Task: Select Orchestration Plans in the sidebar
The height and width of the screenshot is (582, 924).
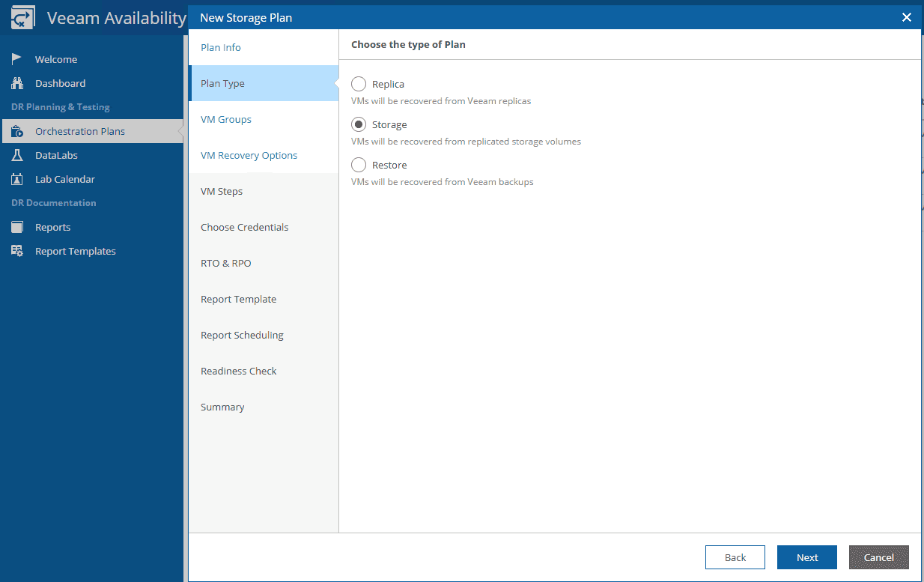Action: pyautogui.click(x=91, y=131)
